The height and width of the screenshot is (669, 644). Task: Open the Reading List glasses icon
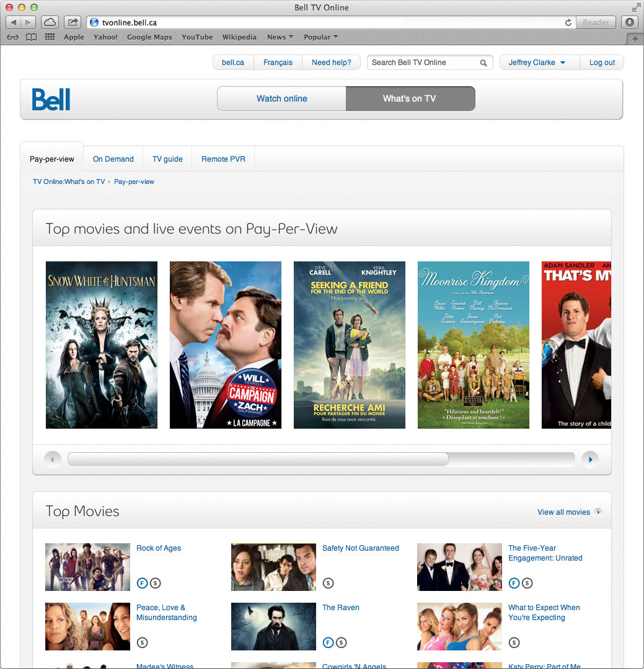pyautogui.click(x=13, y=37)
